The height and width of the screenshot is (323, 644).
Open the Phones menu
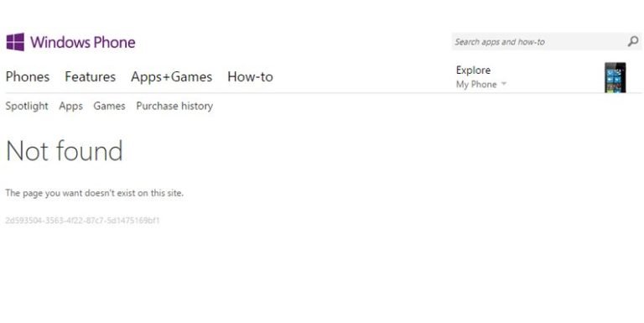(28, 77)
